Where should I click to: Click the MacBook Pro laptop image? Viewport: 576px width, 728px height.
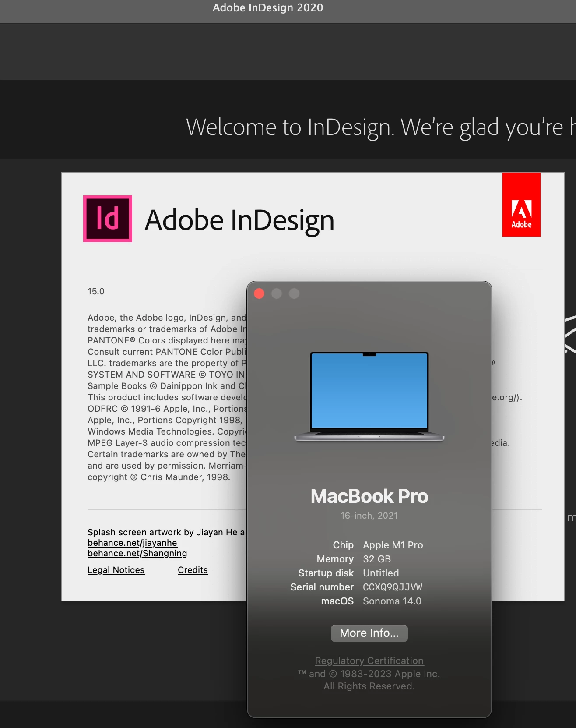pos(369,396)
